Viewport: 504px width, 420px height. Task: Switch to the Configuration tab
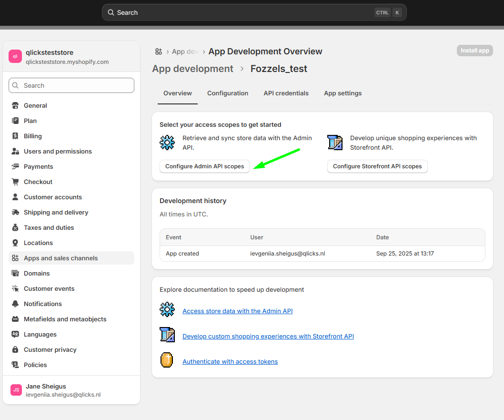228,93
